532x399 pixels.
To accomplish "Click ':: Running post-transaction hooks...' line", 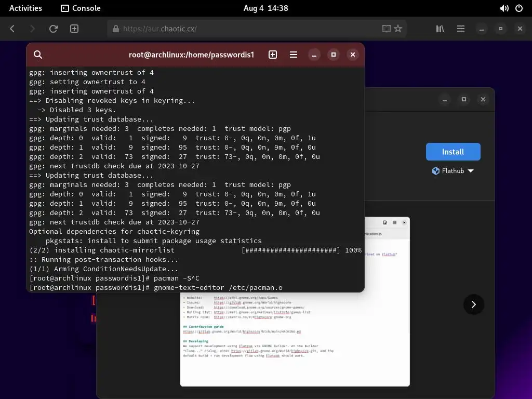I will (x=104, y=260).
